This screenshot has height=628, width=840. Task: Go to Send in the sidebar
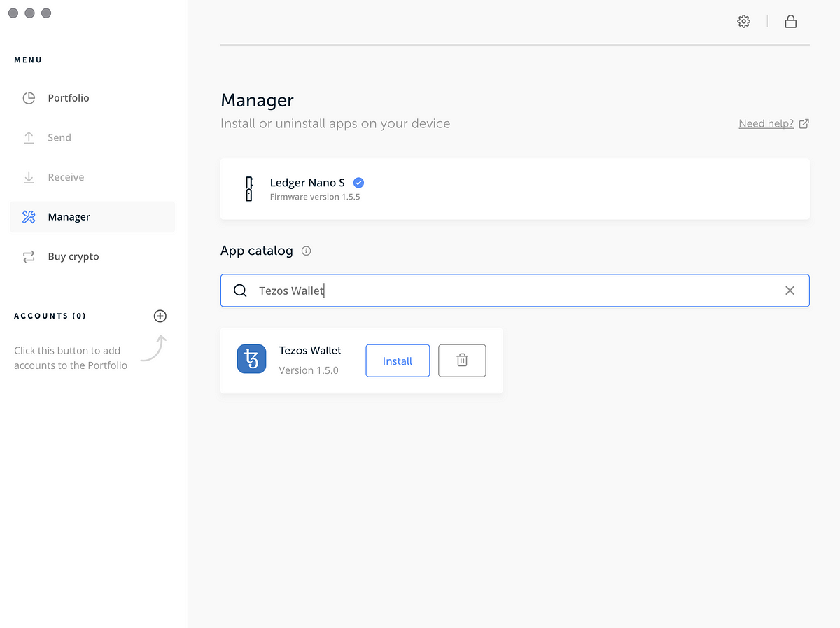point(59,138)
